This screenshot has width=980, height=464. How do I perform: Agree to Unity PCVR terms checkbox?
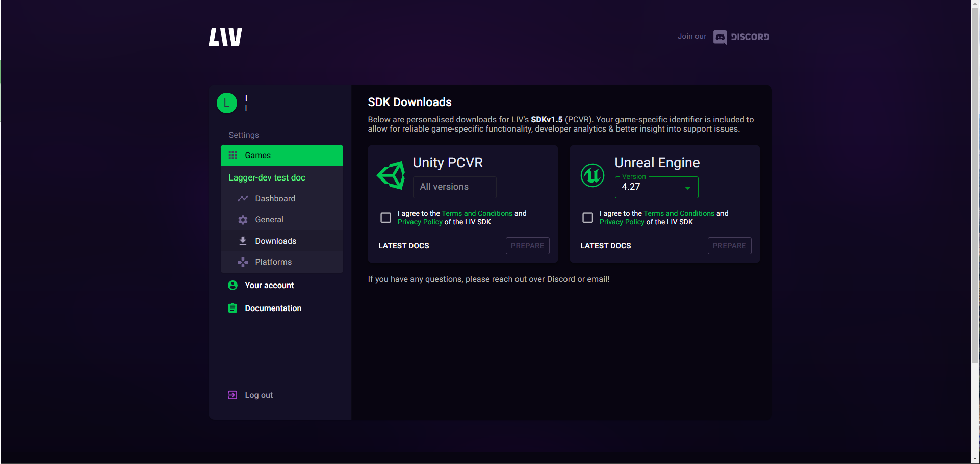(x=386, y=218)
